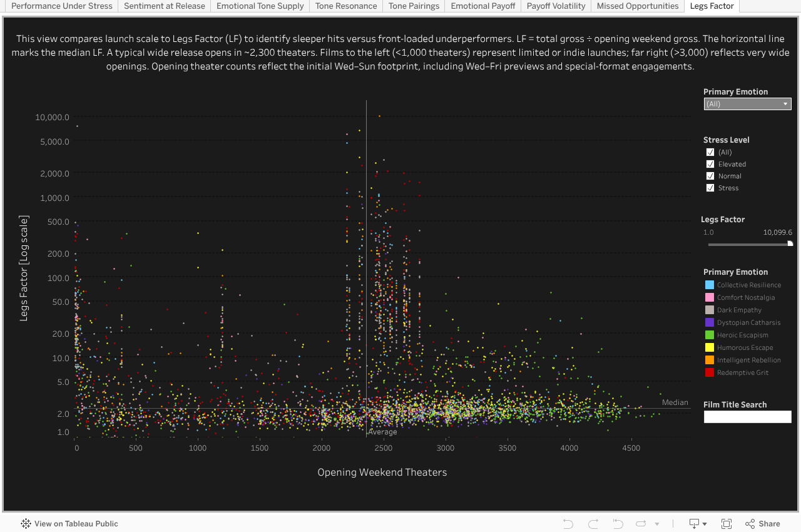
Task: Click the Undo arrow icon
Action: coord(568,524)
